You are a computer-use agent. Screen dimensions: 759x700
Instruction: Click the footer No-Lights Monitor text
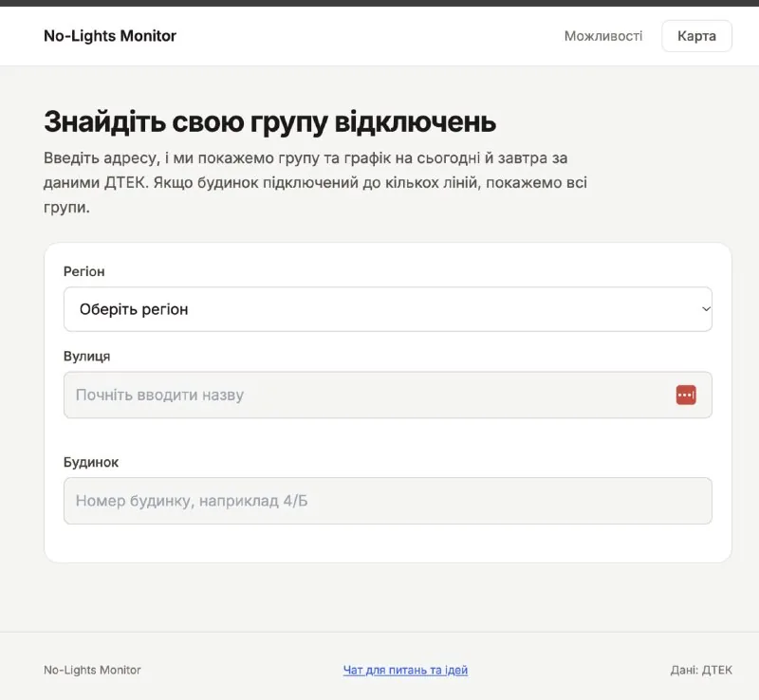(92, 670)
